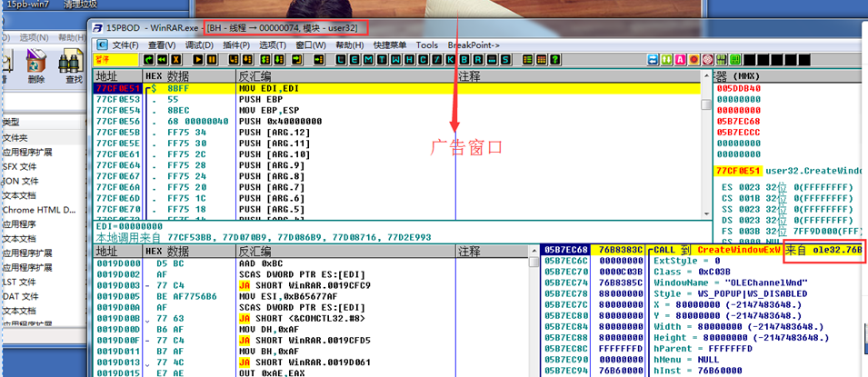Image resolution: width=868 pixels, height=377 pixels.
Task: Open Executable Modules with E icon
Action: point(354,59)
